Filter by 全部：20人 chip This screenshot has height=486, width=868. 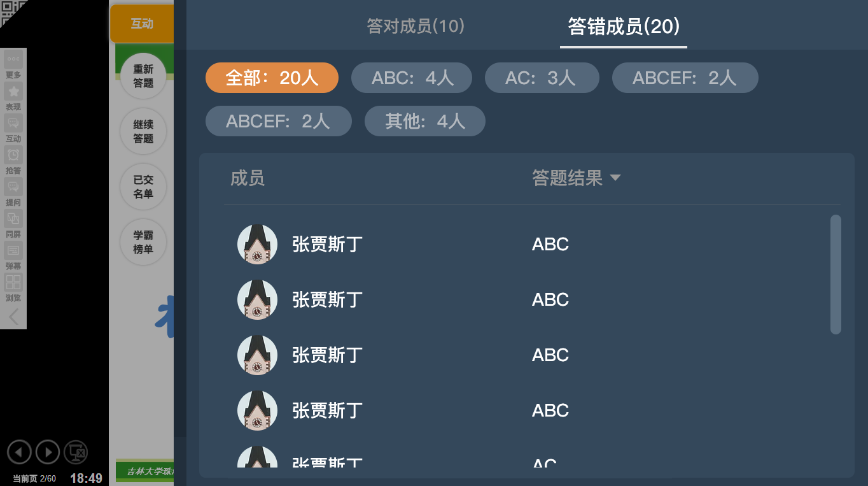click(272, 78)
